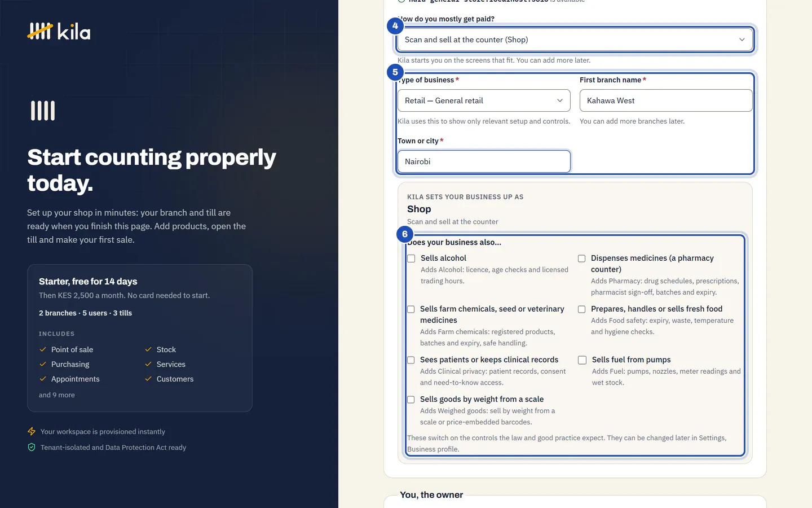Click the First branch name field
812x508 pixels.
point(666,100)
